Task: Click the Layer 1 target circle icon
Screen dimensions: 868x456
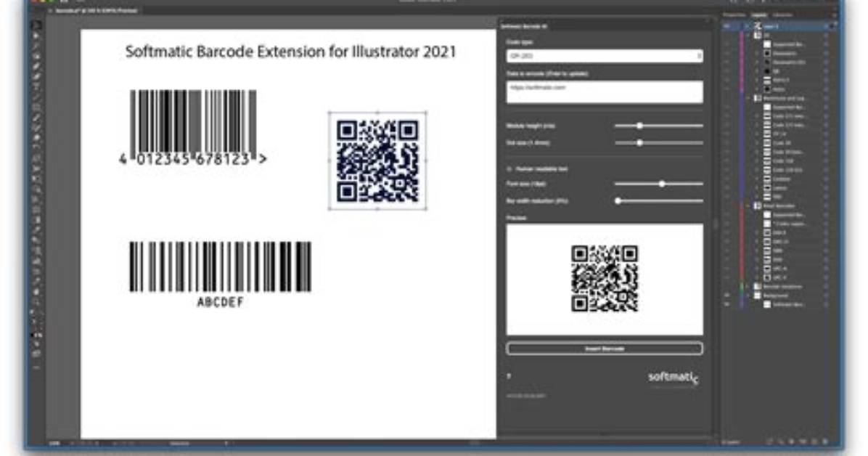Action: point(826,26)
